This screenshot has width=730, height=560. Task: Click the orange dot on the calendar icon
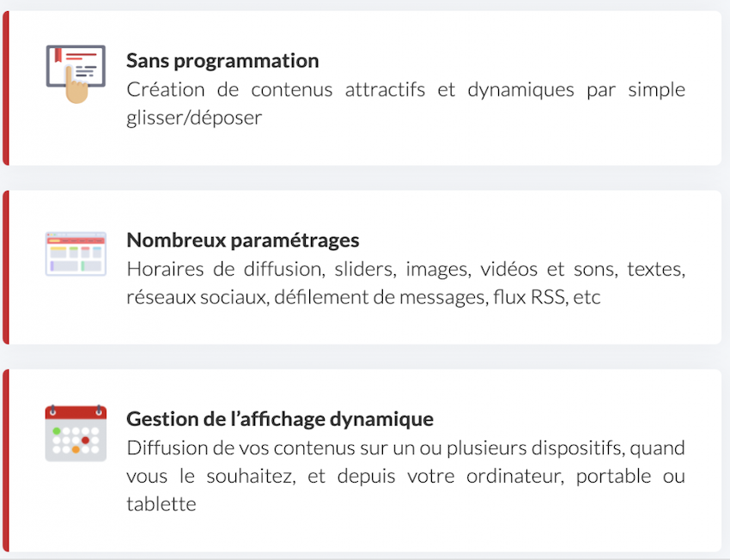(76, 450)
